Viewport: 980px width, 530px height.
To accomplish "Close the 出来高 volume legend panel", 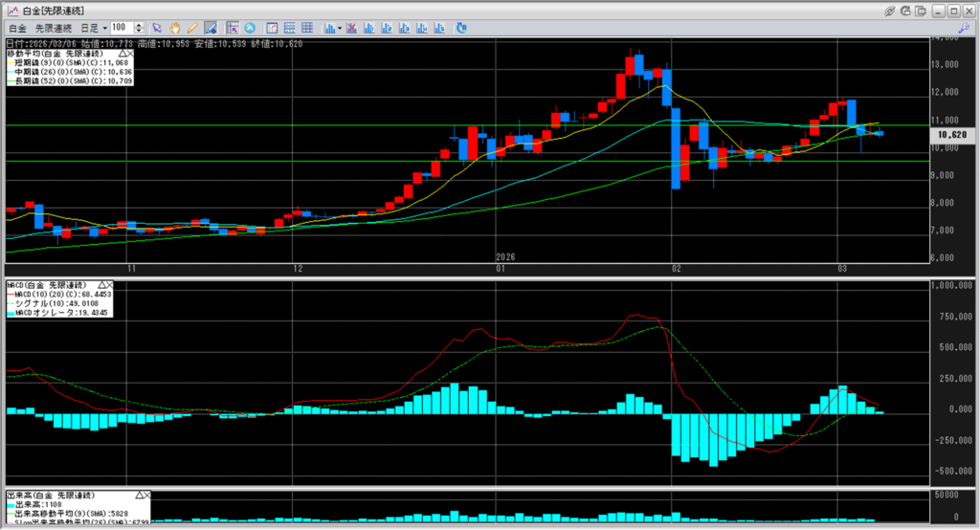I will (146, 495).
